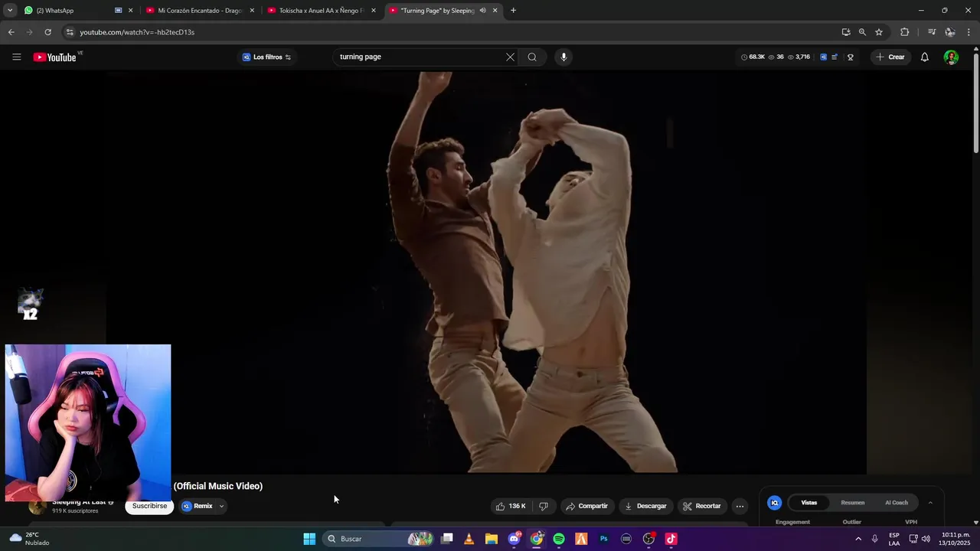
Task: Select the Resumen tab in vidIQ panel
Action: click(x=852, y=503)
